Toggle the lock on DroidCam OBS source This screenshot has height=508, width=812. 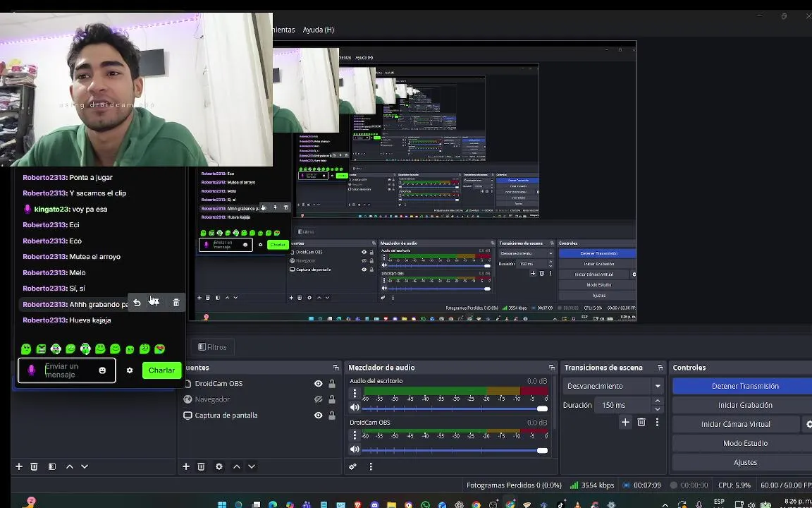331,384
